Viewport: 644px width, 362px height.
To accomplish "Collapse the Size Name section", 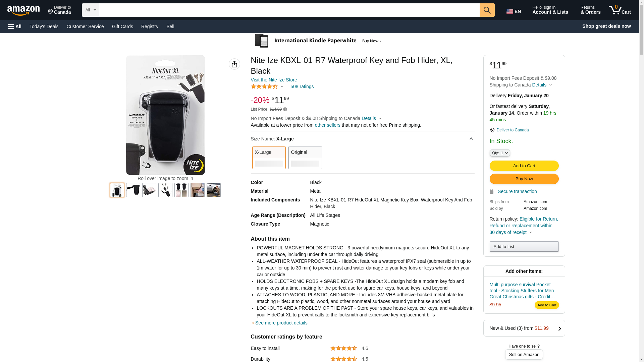I will tap(471, 139).
